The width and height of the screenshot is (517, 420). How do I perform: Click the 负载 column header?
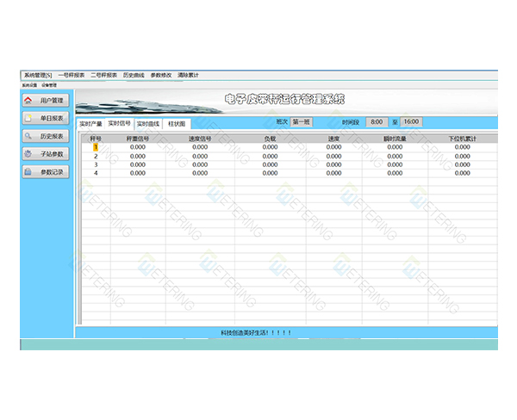[x=270, y=139]
